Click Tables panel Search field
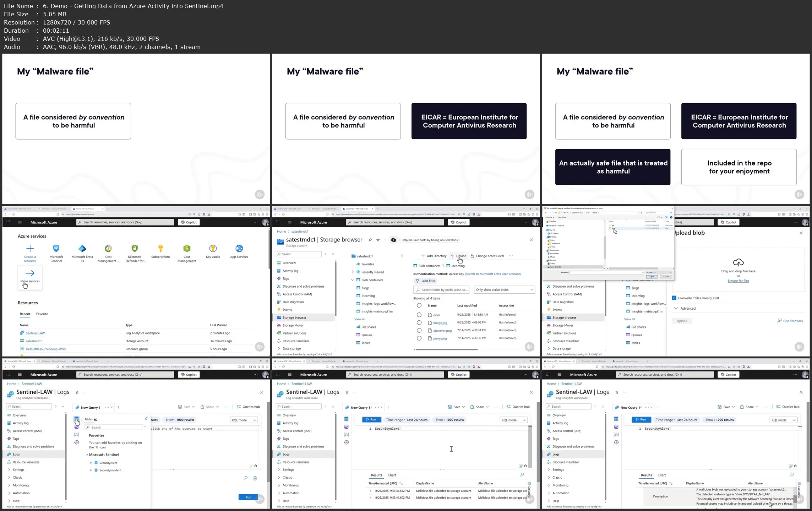The height and width of the screenshot is (511, 812). click(113, 427)
